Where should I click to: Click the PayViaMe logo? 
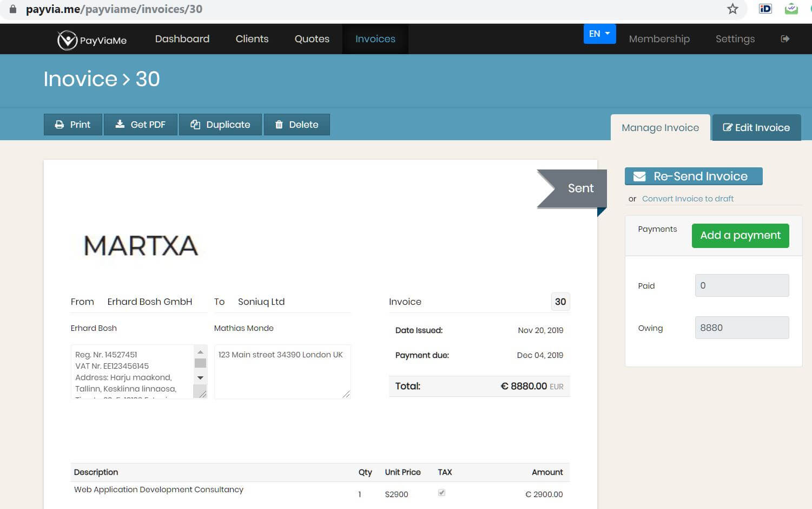click(x=92, y=40)
